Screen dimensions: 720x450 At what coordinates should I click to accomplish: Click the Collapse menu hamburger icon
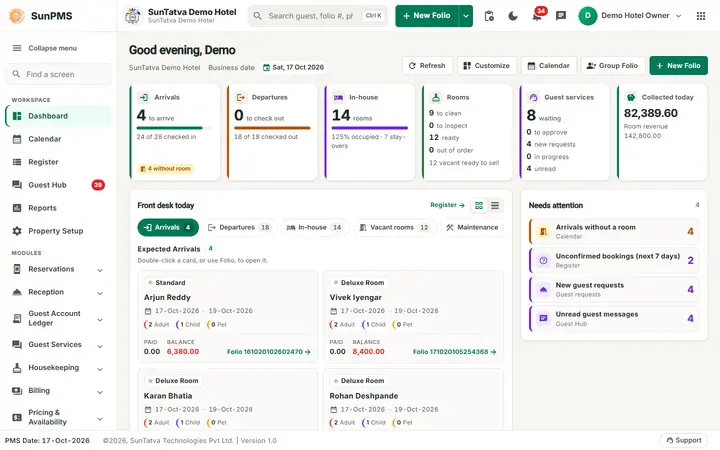point(17,48)
